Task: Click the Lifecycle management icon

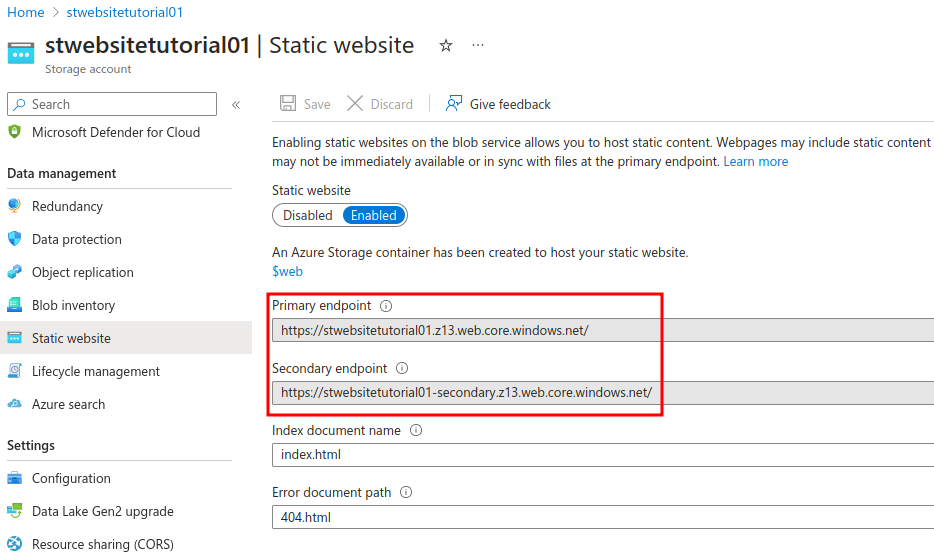Action: [14, 371]
